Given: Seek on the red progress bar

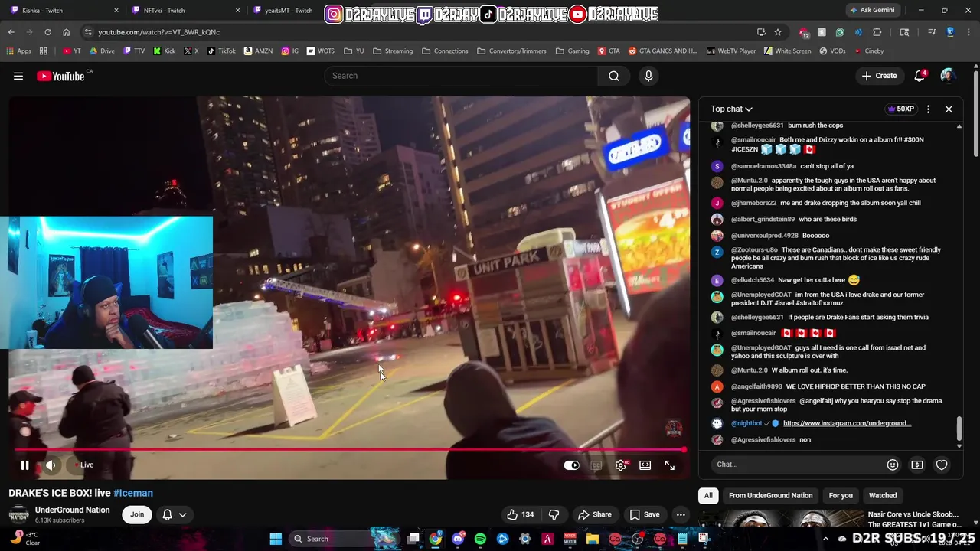Looking at the screenshot, I should pos(349,450).
